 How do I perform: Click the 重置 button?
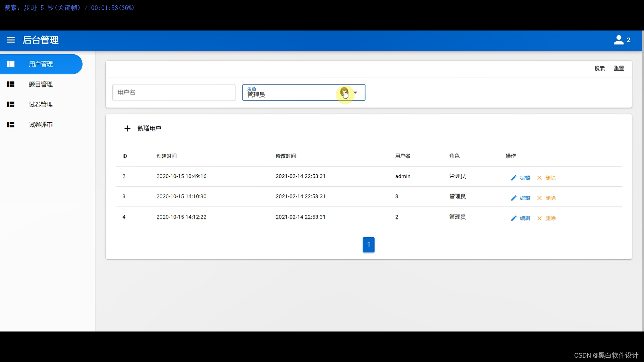[619, 69]
